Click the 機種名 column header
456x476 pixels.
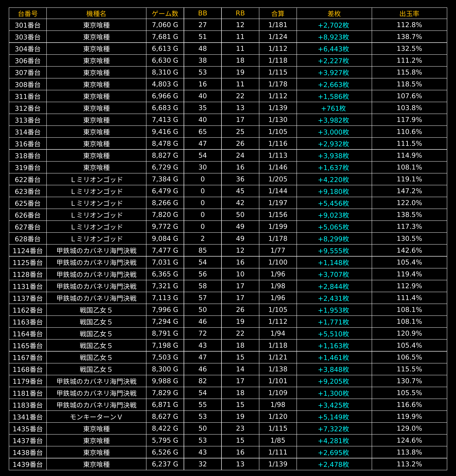tap(96, 14)
